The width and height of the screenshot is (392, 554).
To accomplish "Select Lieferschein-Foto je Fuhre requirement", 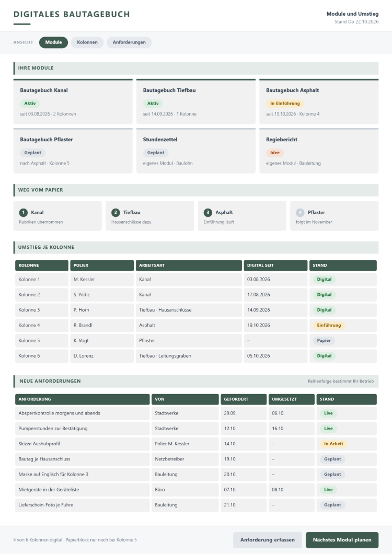I will (x=83, y=505).
